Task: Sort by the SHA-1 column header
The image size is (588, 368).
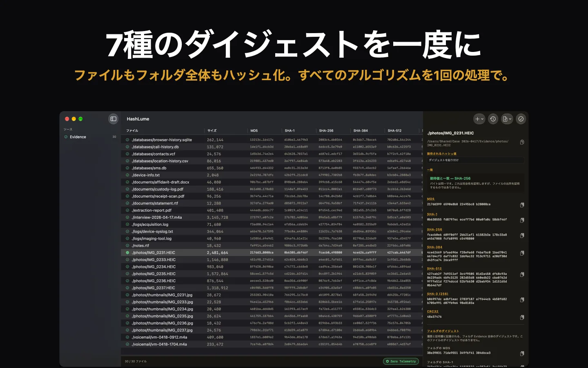Action: pos(290,131)
